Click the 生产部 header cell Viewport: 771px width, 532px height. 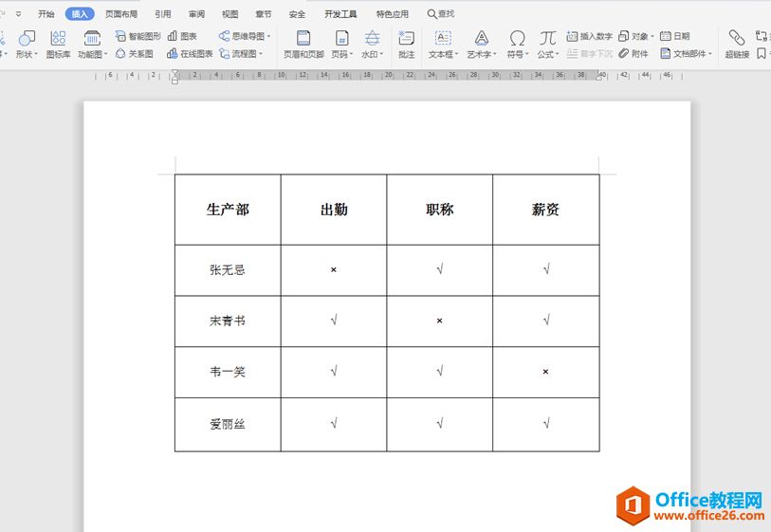(x=228, y=210)
